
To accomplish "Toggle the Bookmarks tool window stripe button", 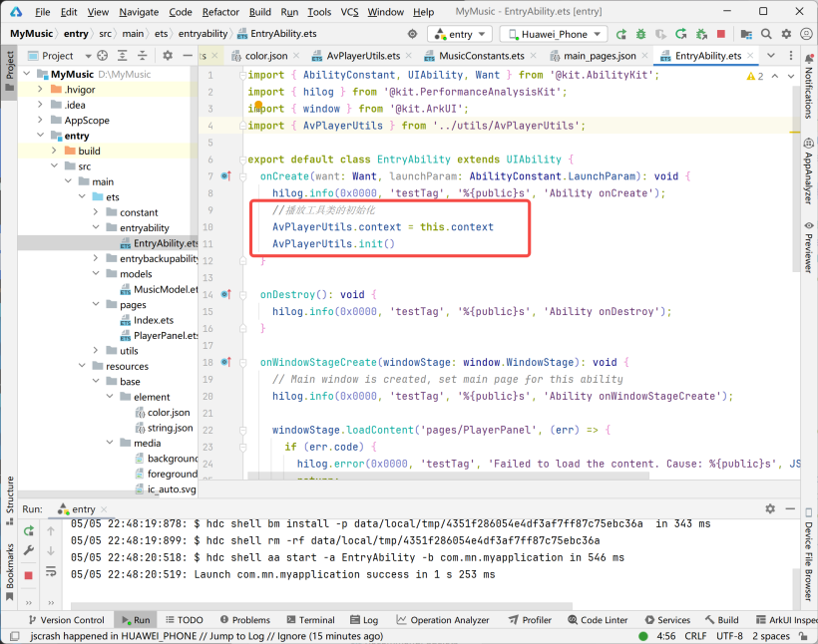I will coord(9,572).
